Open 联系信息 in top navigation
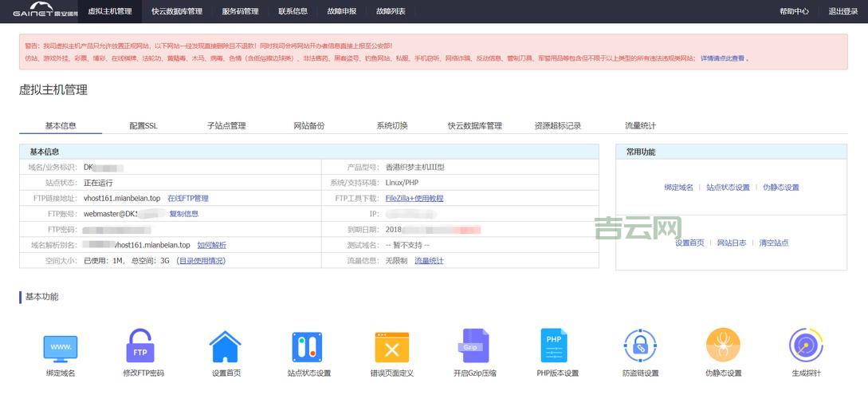The height and width of the screenshot is (399, 868). pyautogui.click(x=293, y=11)
